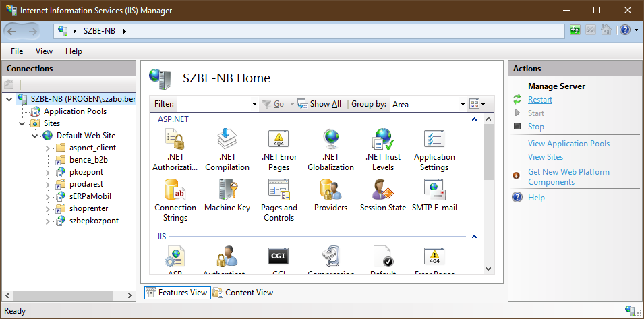The height and width of the screenshot is (319, 644).
Task: Click View Application Pools link
Action: pyautogui.click(x=568, y=144)
